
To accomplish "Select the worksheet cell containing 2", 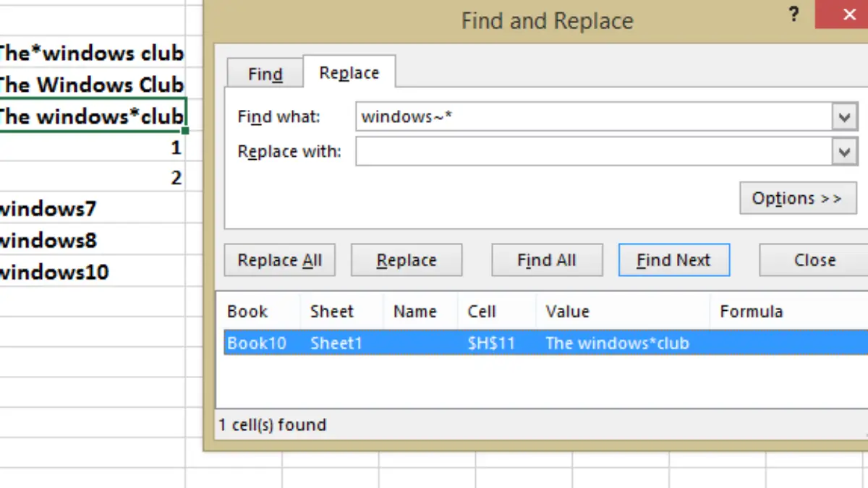I will [92, 178].
